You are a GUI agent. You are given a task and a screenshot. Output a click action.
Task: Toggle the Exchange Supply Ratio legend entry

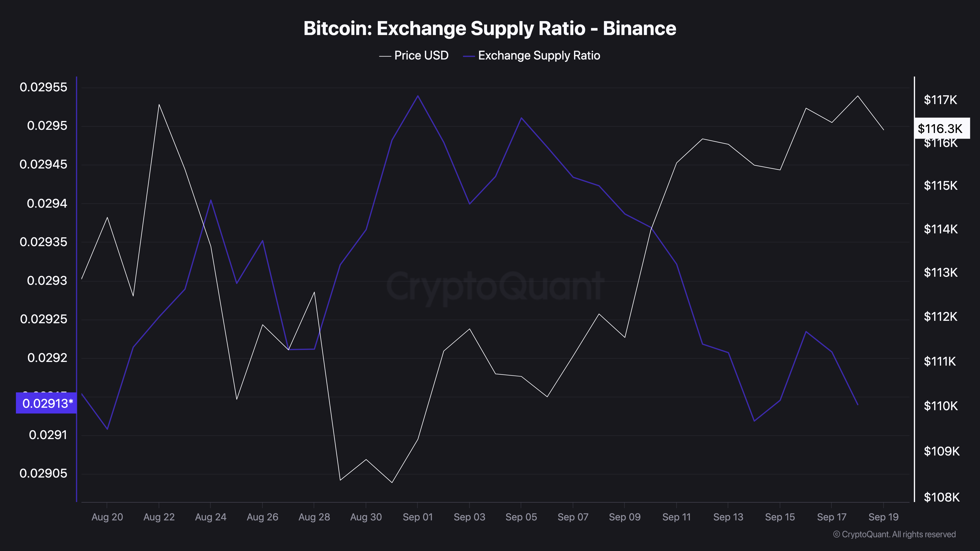coord(539,56)
